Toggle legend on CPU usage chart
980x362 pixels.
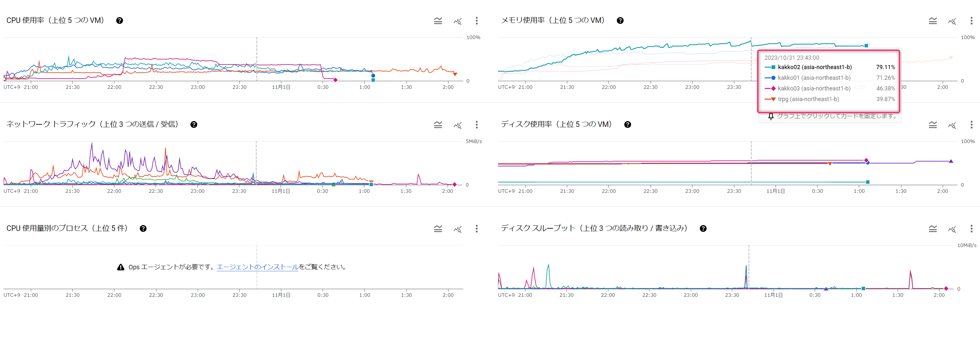(x=438, y=21)
